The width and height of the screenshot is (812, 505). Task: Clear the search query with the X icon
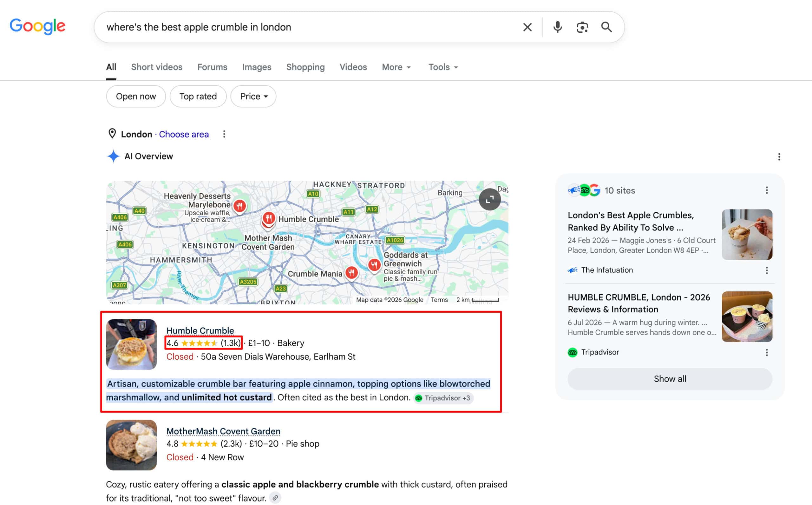[x=527, y=27]
